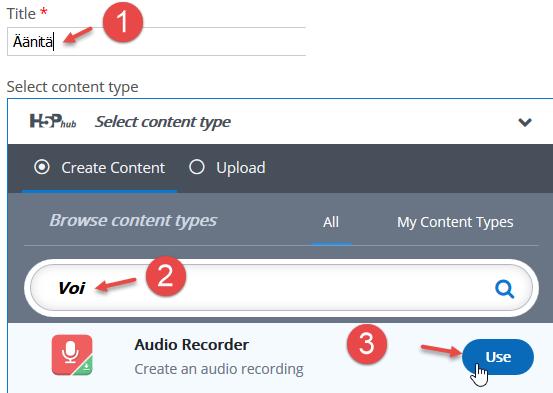
Task: Select the Create Content radio button
Action: click(x=42, y=167)
